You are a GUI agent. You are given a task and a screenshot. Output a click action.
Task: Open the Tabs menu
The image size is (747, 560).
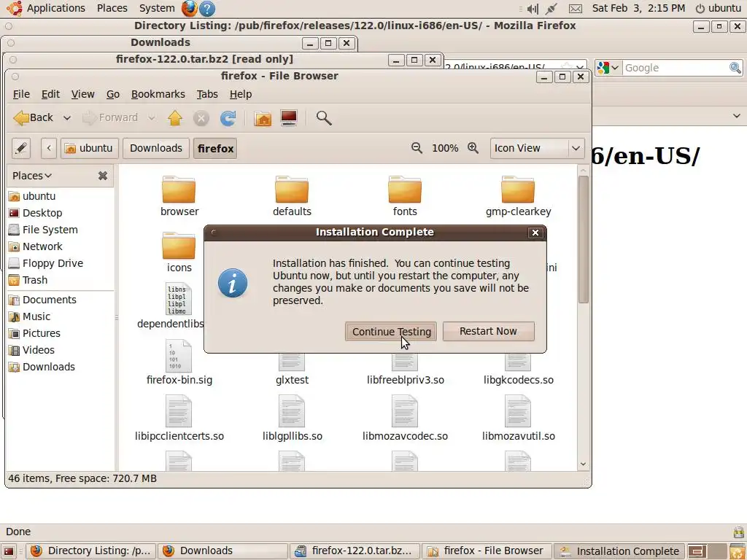[207, 94]
